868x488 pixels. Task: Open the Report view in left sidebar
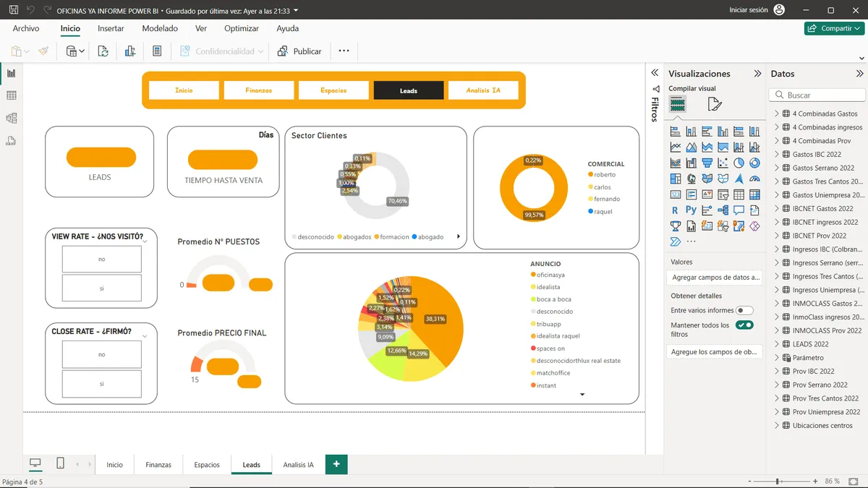pyautogui.click(x=11, y=73)
